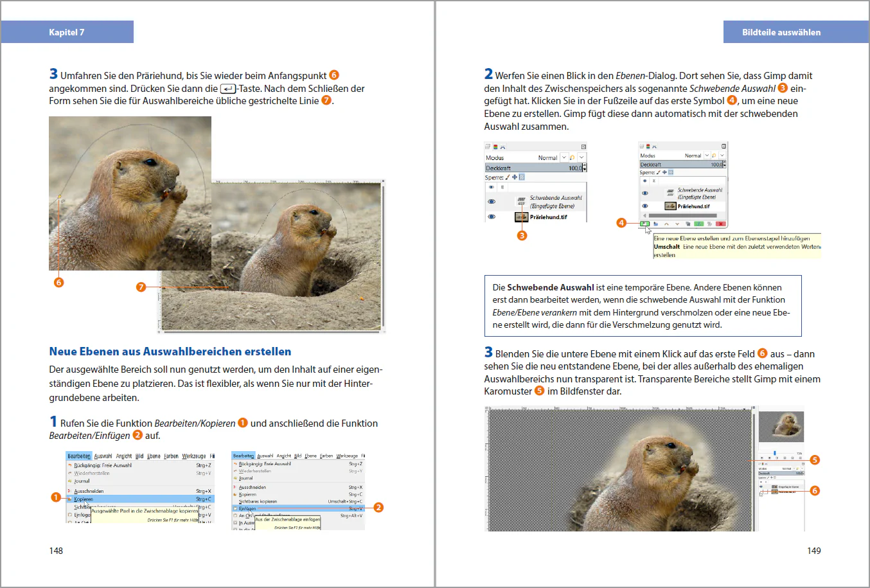Viewport: 870px width, 588px height.
Task: Toggle eye of Präriehund.tif in left Ebenen dialog
Action: click(492, 217)
